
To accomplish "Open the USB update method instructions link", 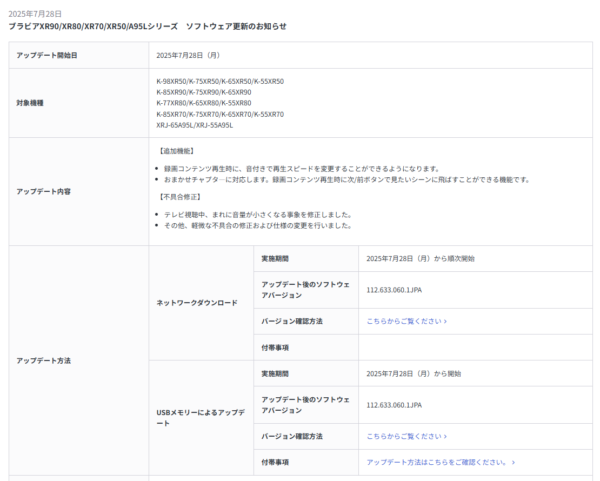I will pyautogui.click(x=440, y=462).
